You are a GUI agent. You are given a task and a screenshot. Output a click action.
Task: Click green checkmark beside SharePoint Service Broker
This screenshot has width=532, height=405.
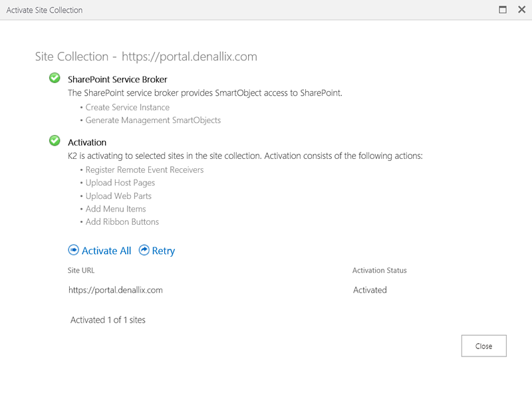click(55, 78)
